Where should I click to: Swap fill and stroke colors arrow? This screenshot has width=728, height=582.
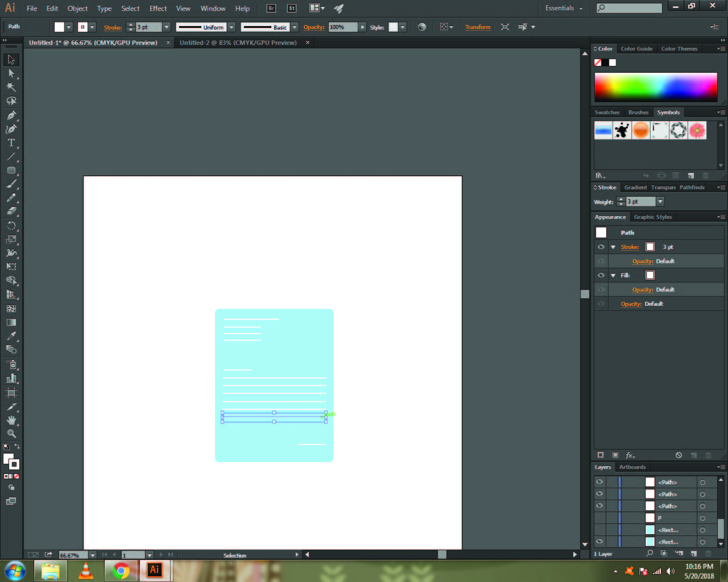click(16, 447)
